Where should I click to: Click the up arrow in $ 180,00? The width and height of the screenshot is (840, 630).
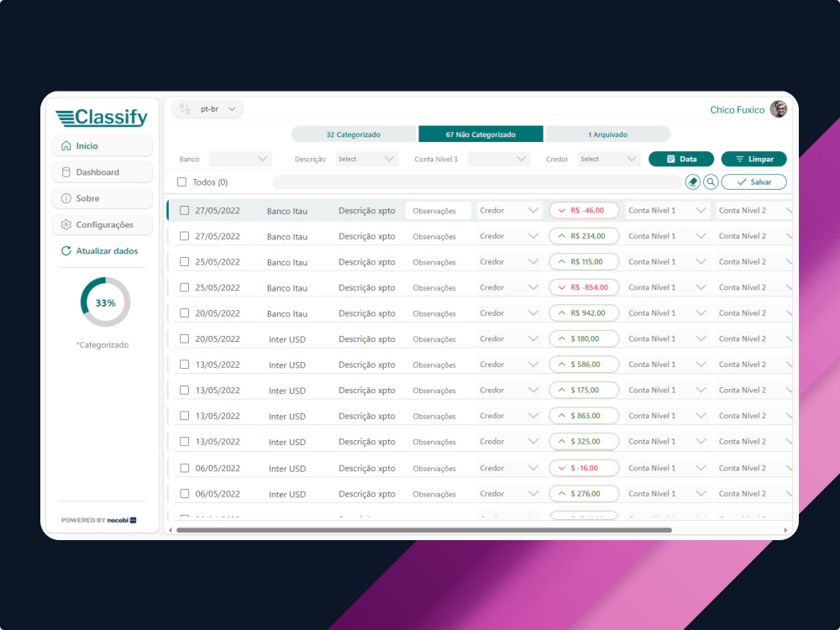point(561,339)
